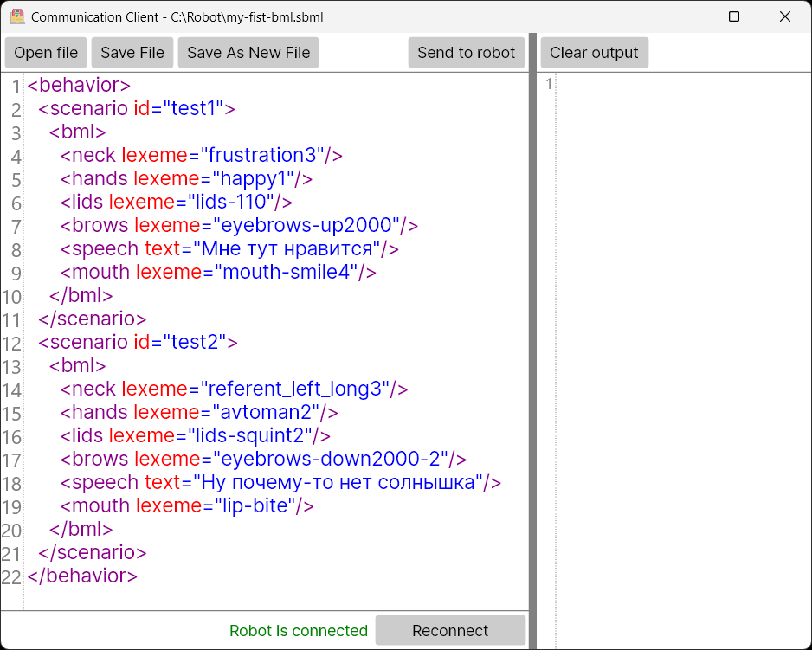The width and height of the screenshot is (812, 650).
Task: Close the Communication Client window
Action: pos(784,16)
